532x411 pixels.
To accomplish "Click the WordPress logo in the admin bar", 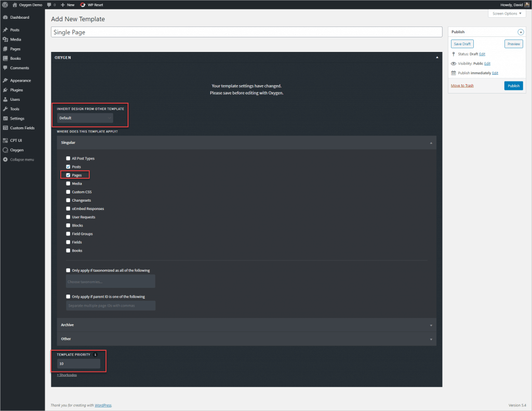I will click(x=5, y=5).
